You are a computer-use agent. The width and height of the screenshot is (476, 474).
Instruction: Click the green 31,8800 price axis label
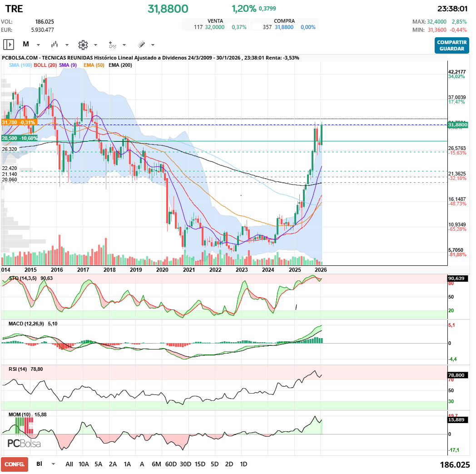(457, 125)
